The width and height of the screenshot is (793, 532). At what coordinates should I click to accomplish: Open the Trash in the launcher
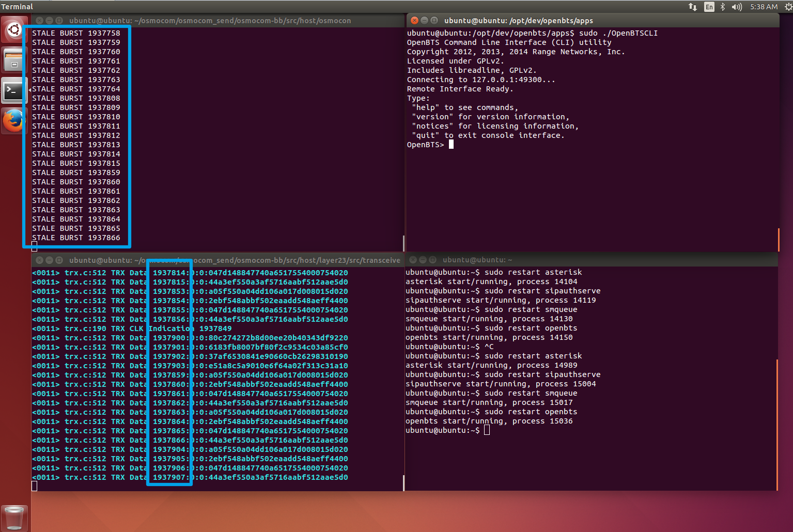[x=14, y=518]
